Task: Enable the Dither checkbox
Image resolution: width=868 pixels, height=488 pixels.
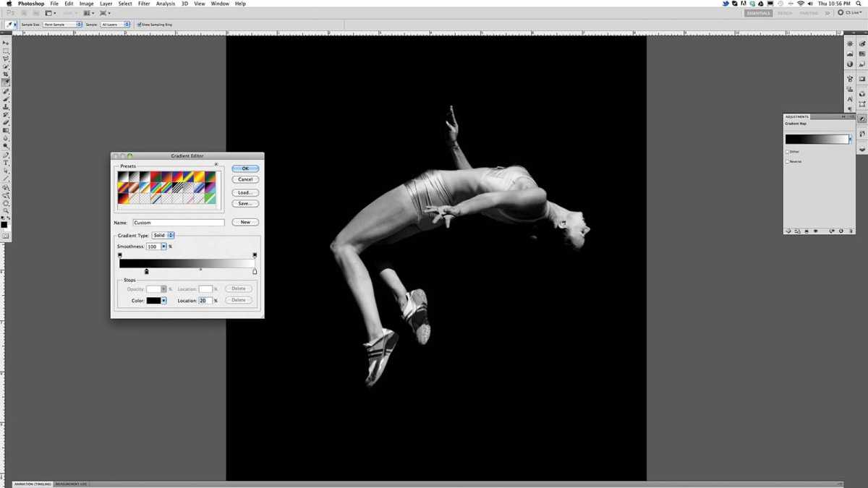Action: [x=788, y=152]
